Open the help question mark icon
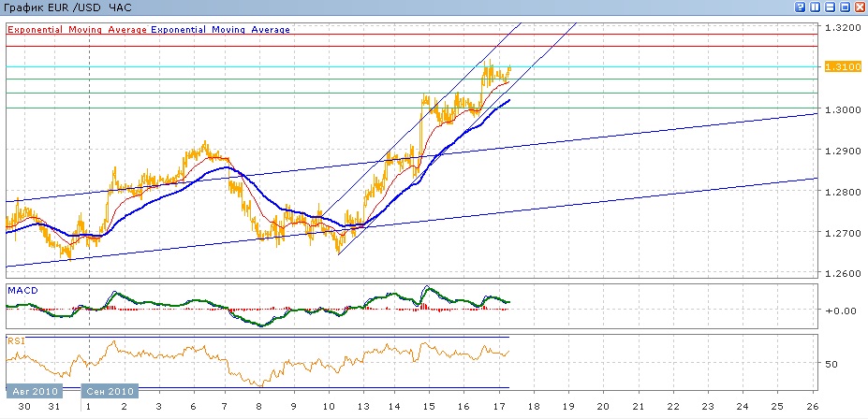 pos(802,7)
